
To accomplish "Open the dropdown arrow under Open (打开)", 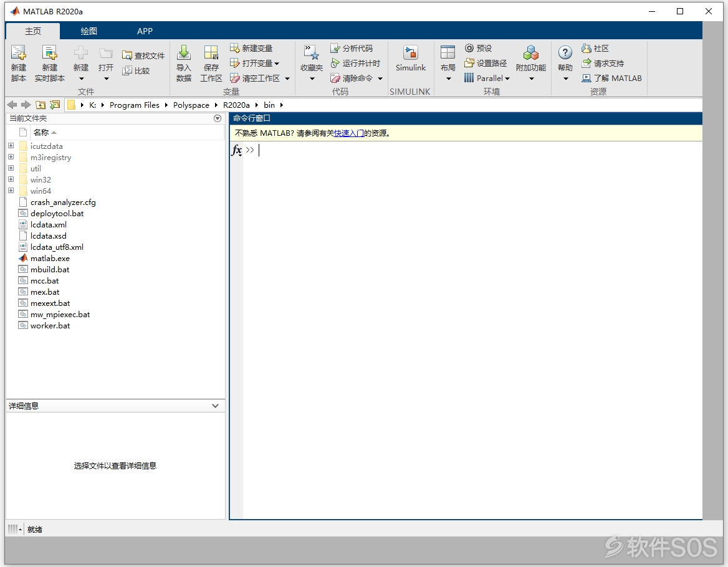I will point(106,79).
